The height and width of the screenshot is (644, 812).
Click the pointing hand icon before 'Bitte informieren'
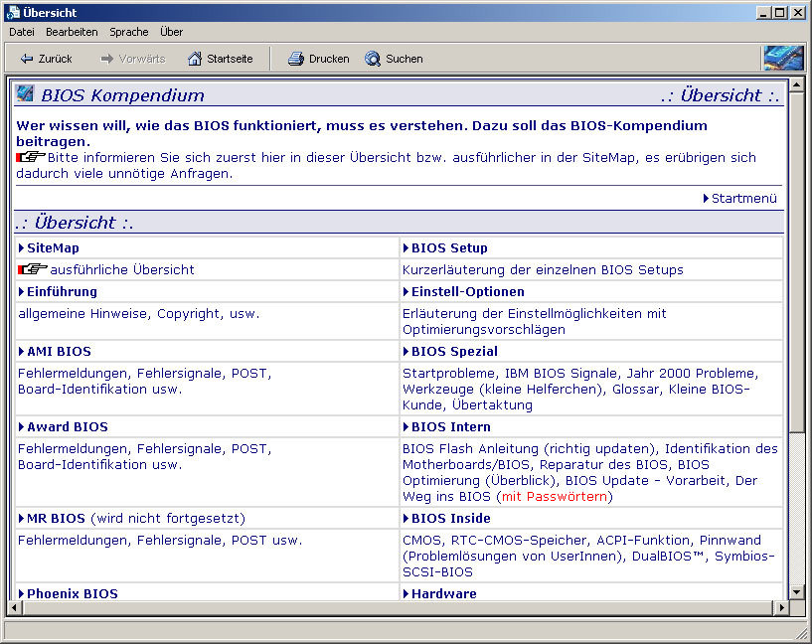(x=31, y=157)
